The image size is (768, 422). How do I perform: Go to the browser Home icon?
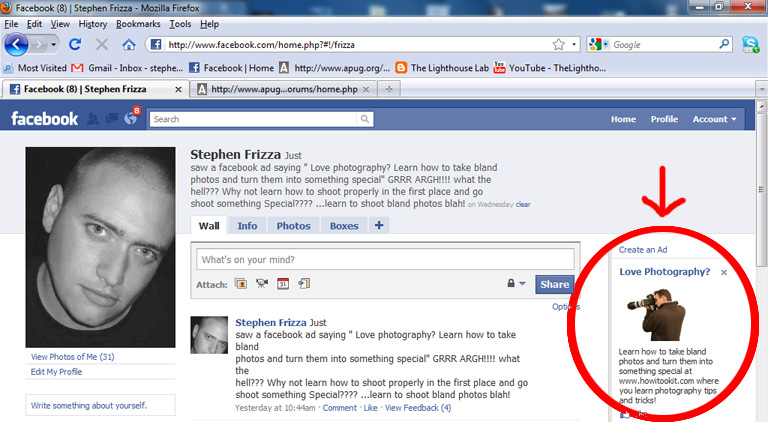pyautogui.click(x=129, y=45)
